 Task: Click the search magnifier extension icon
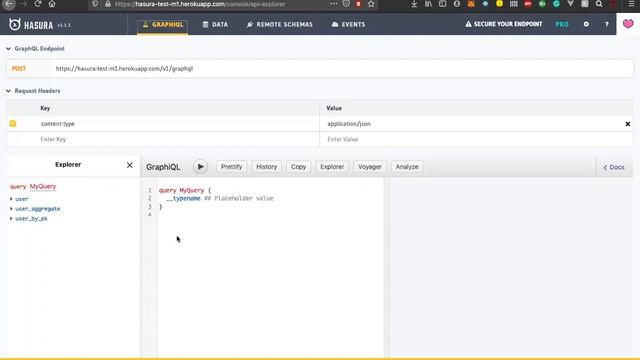599,4
